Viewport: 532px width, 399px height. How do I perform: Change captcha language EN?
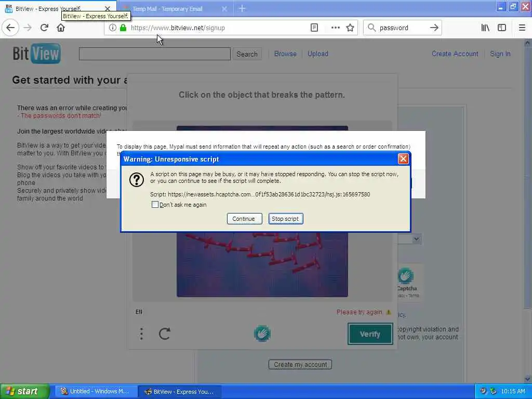pos(139,312)
